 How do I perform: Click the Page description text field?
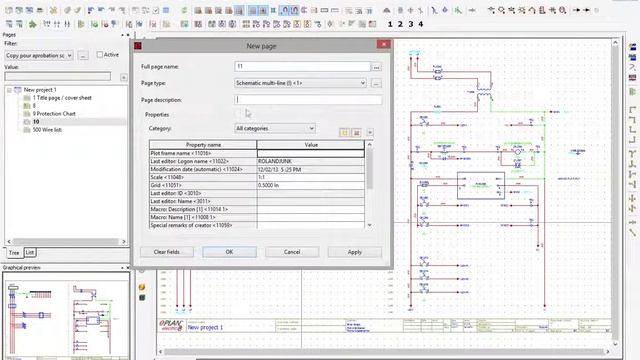[308, 100]
